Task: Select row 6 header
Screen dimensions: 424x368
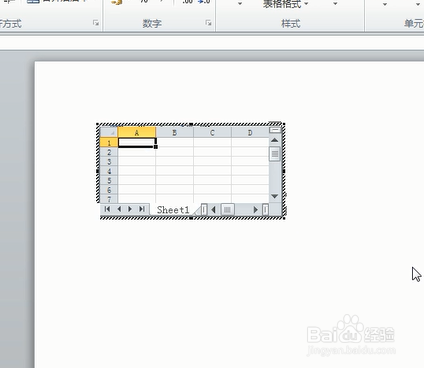Action: (x=109, y=190)
